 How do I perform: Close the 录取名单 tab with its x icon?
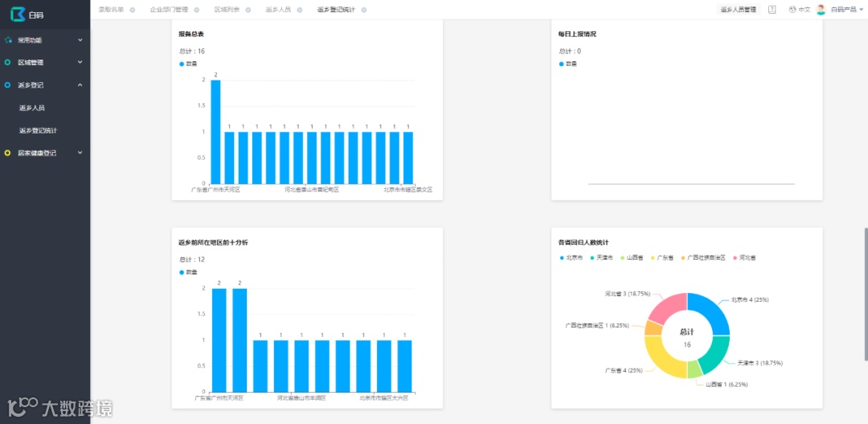tap(133, 10)
